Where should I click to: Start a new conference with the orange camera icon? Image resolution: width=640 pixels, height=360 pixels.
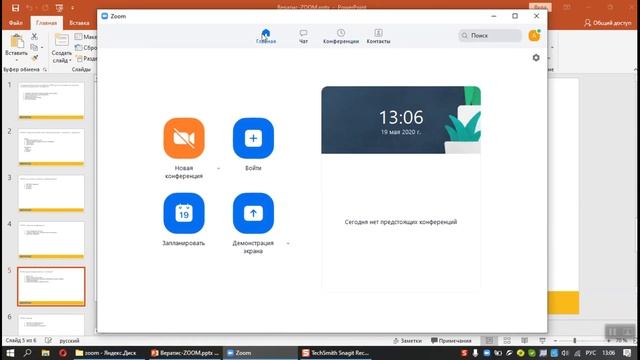point(184,138)
